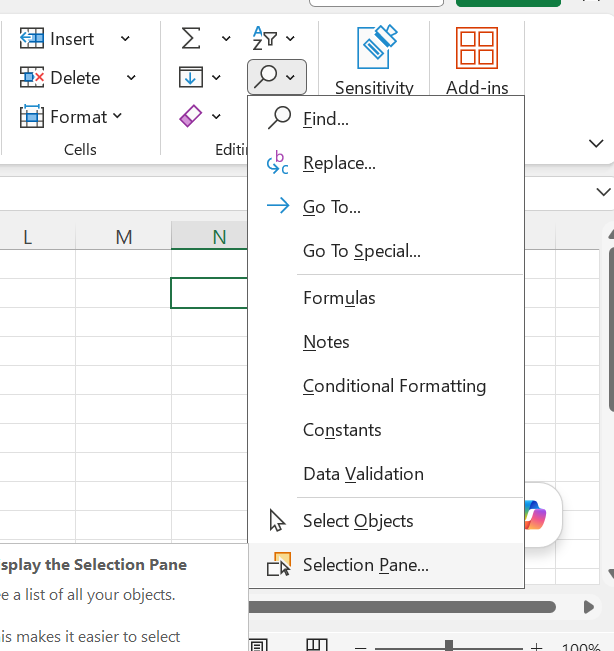
Task: Open Go To Special...
Action: click(x=386, y=251)
